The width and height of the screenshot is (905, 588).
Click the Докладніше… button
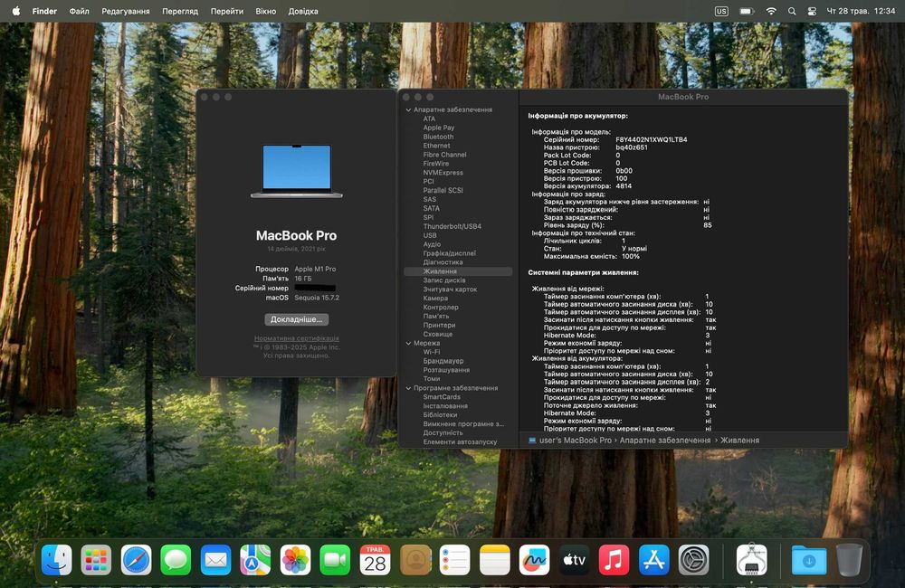pos(297,319)
